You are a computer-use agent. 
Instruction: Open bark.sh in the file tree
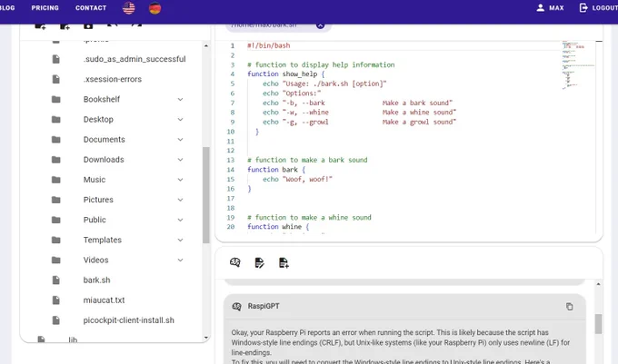click(x=97, y=280)
